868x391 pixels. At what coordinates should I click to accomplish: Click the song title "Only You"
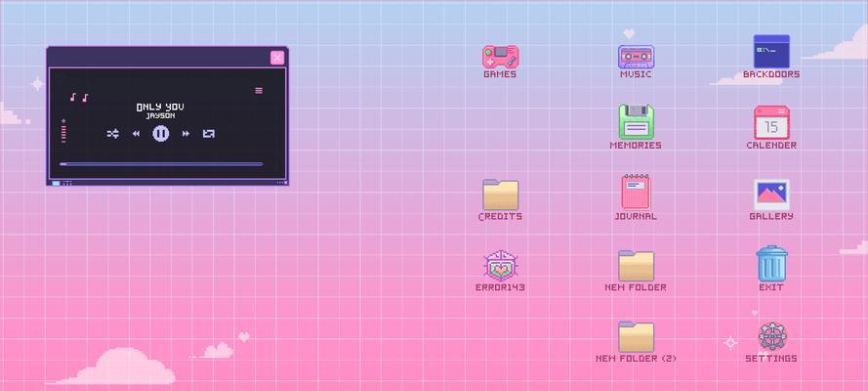[160, 107]
